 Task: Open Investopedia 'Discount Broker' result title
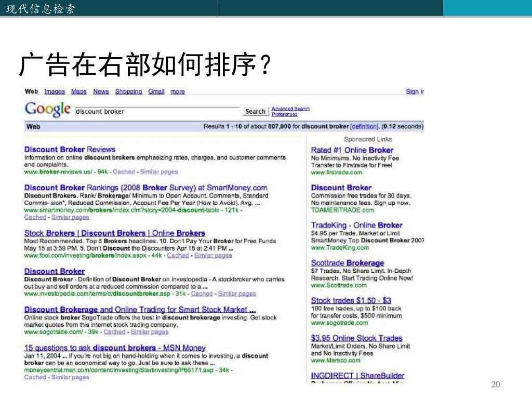click(54, 271)
